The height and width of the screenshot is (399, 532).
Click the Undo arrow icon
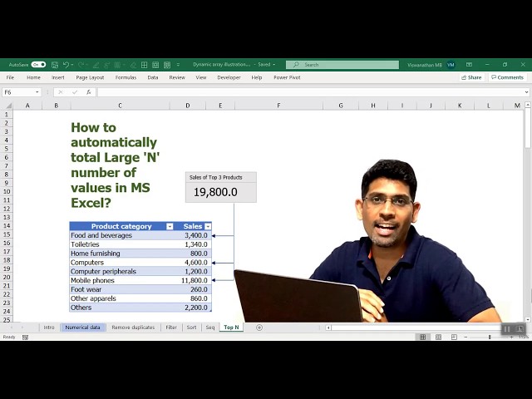(66, 65)
